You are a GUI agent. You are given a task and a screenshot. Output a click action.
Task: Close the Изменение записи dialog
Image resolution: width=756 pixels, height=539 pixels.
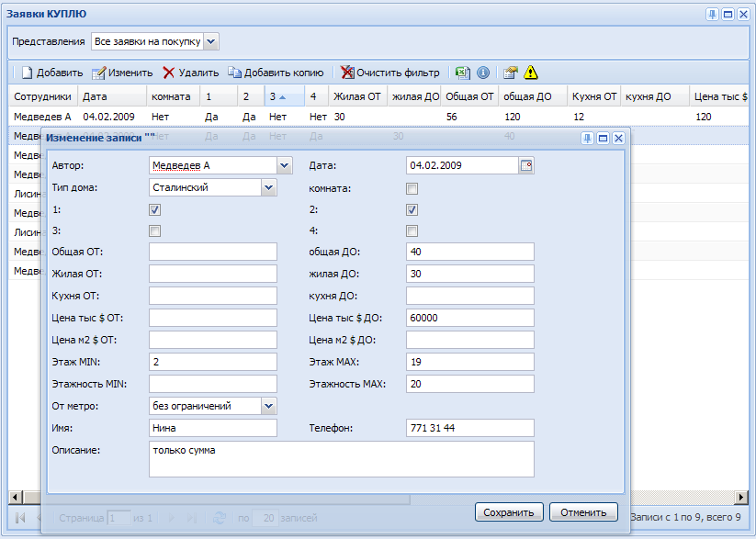(x=618, y=139)
